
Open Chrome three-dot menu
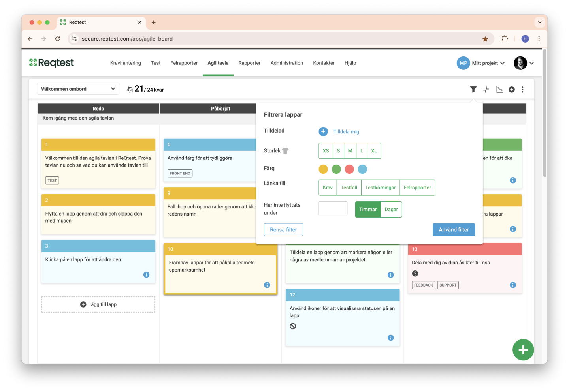point(539,39)
